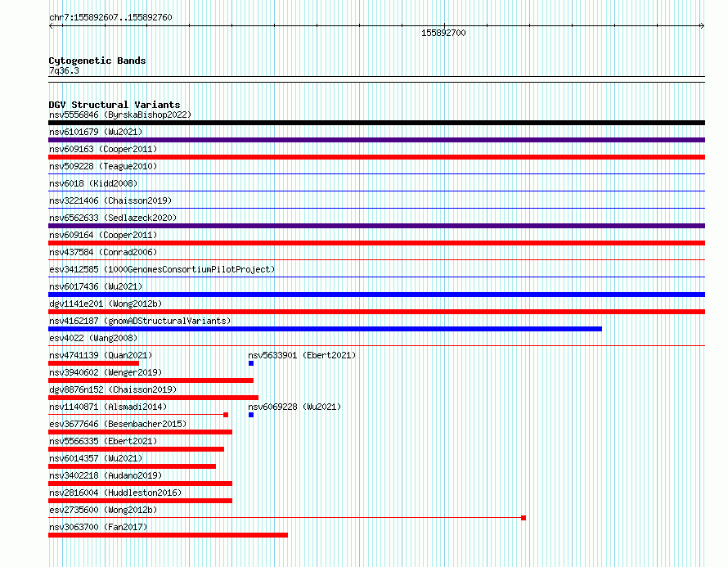
Task: Click nsv6018 (Kidd2008) label
Action: point(93,183)
